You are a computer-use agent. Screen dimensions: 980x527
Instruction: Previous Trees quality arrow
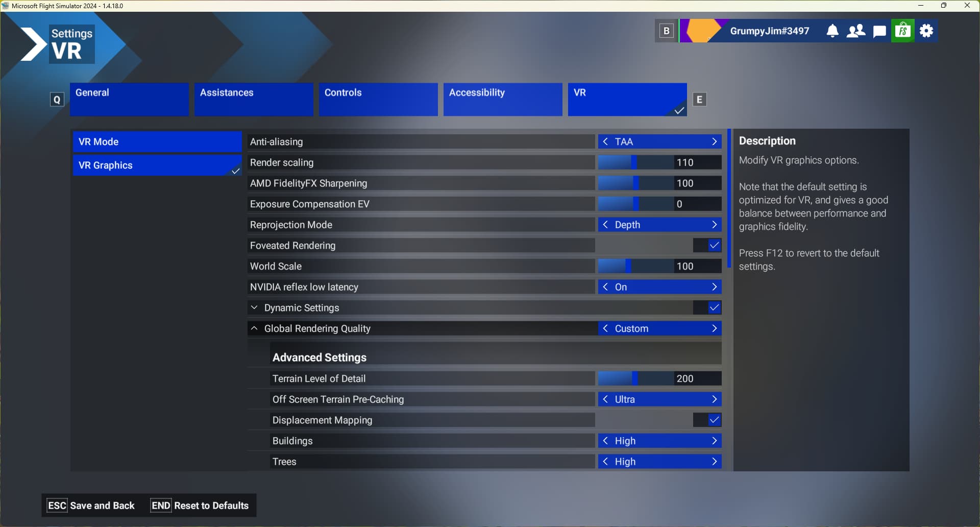tap(605, 462)
